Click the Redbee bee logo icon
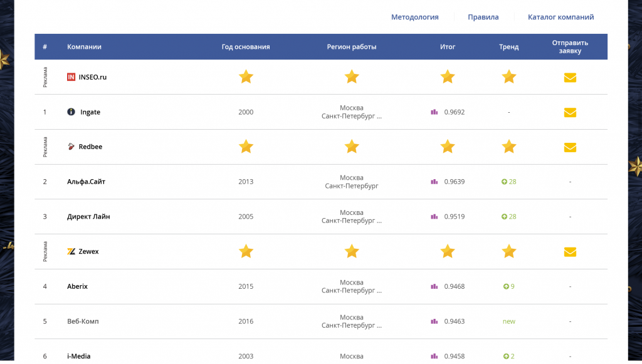Screen dimensions: 642x364 coord(71,147)
